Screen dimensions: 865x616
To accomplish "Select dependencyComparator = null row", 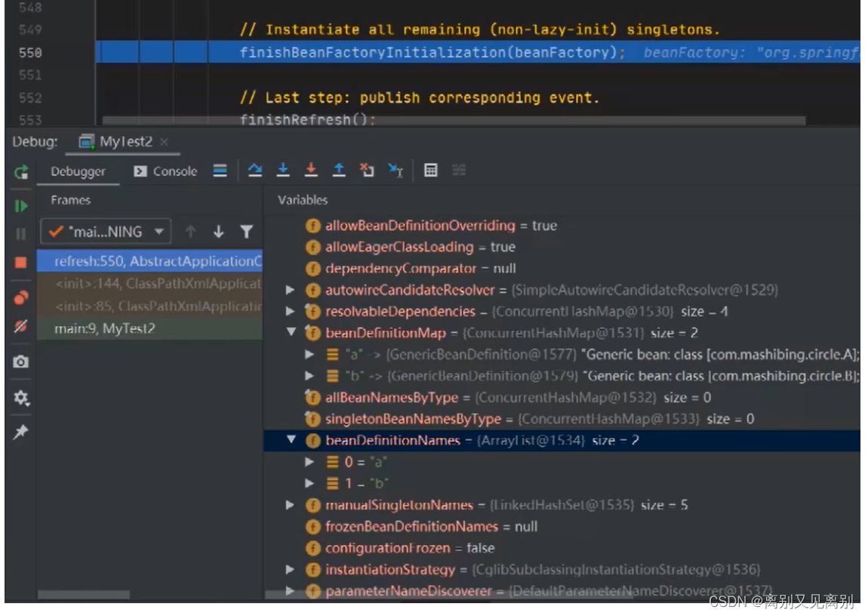I will pyautogui.click(x=562, y=268).
